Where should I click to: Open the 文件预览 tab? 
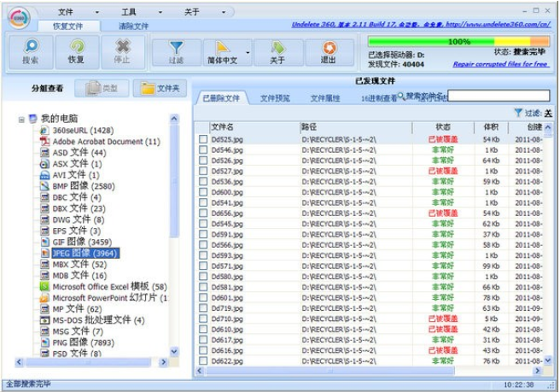pos(275,98)
